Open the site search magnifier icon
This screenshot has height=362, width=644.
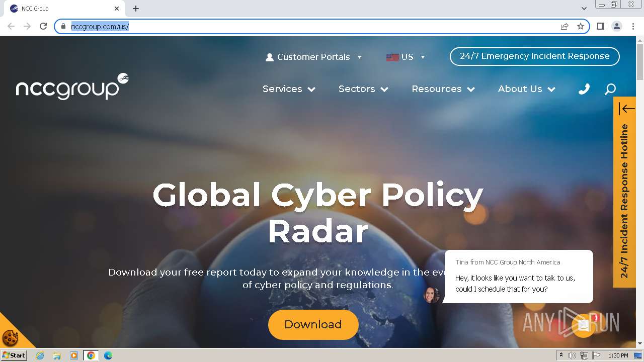(610, 89)
